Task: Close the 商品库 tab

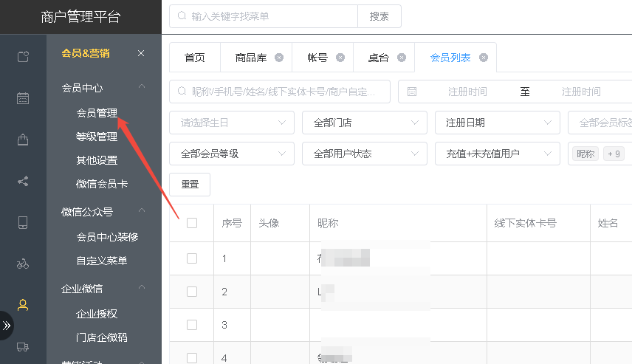Action: pyautogui.click(x=278, y=58)
